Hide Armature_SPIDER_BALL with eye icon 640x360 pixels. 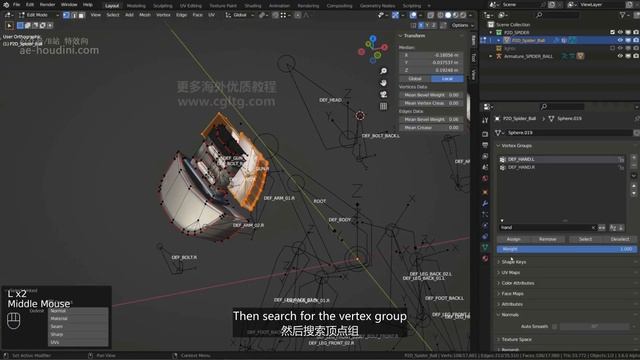click(620, 56)
